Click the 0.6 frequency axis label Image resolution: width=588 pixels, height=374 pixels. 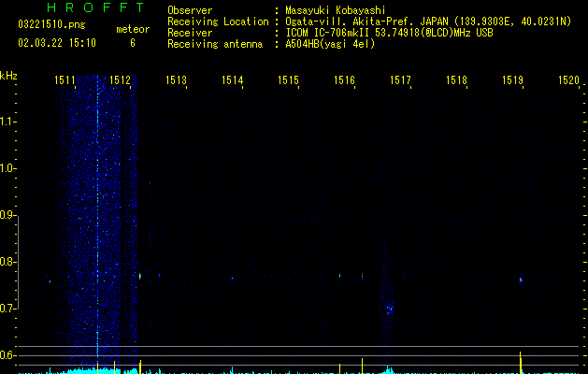coord(7,355)
